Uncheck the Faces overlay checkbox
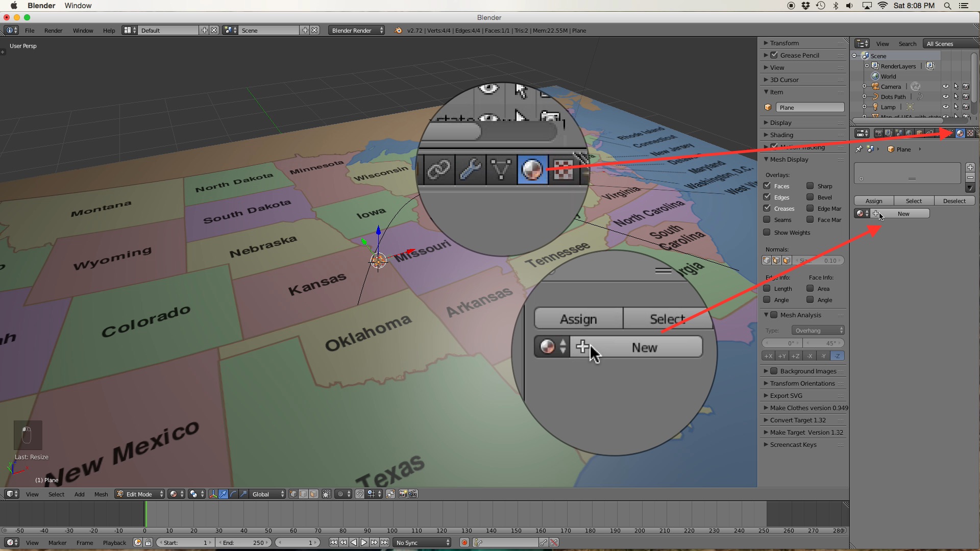 (x=767, y=186)
